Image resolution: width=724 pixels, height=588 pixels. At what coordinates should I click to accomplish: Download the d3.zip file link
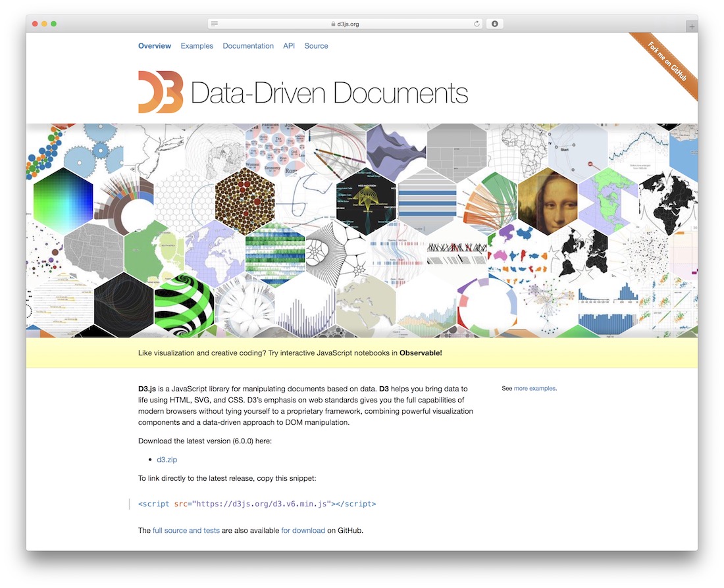tap(167, 459)
